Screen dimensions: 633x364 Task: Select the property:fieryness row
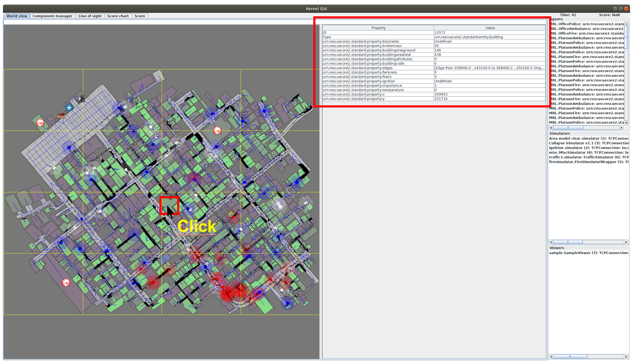tap(434, 72)
